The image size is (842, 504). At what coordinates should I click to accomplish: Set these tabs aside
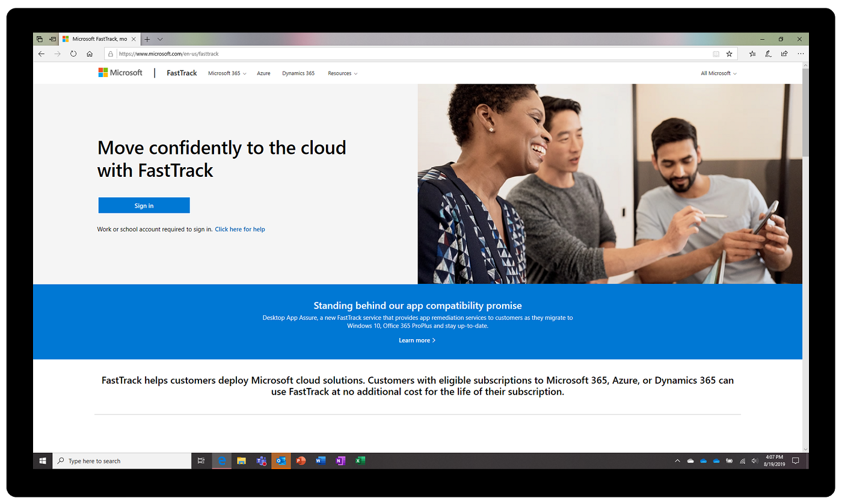[38, 38]
